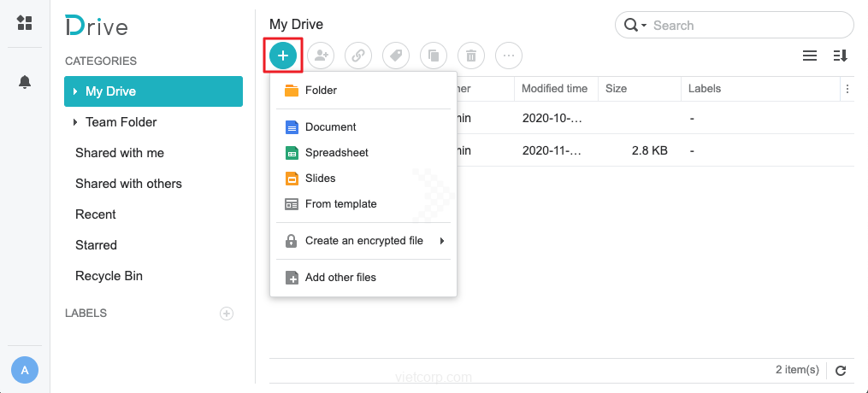Click the Get link chain icon
The height and width of the screenshot is (393, 868).
point(358,56)
